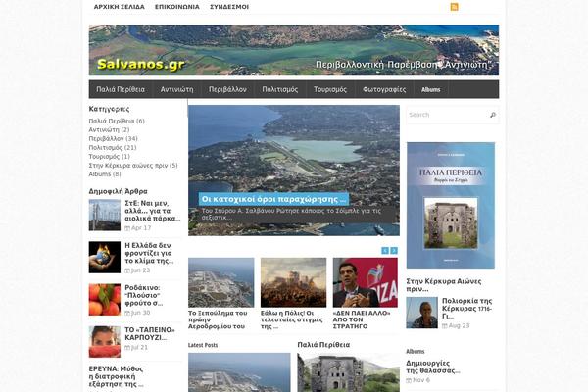
Task: Open Δημιουργίες της θάλασσας album link
Action: (433, 367)
